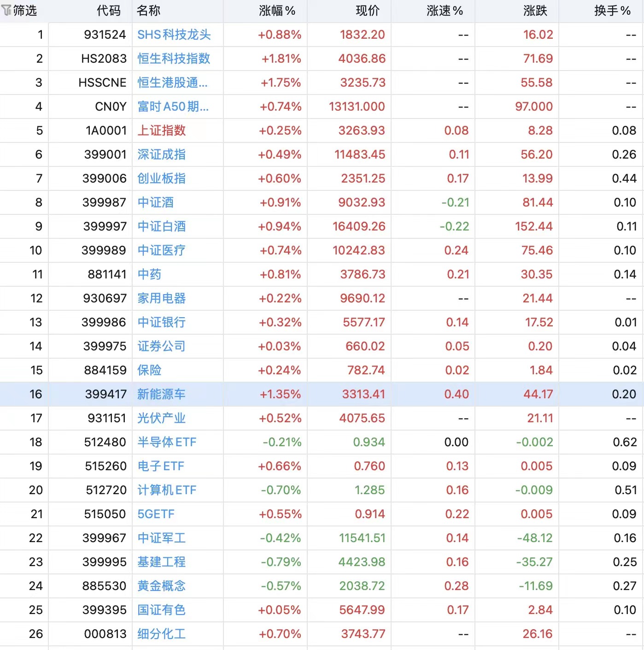Select code cell 1A0001
The height and width of the screenshot is (650, 644).
106,130
